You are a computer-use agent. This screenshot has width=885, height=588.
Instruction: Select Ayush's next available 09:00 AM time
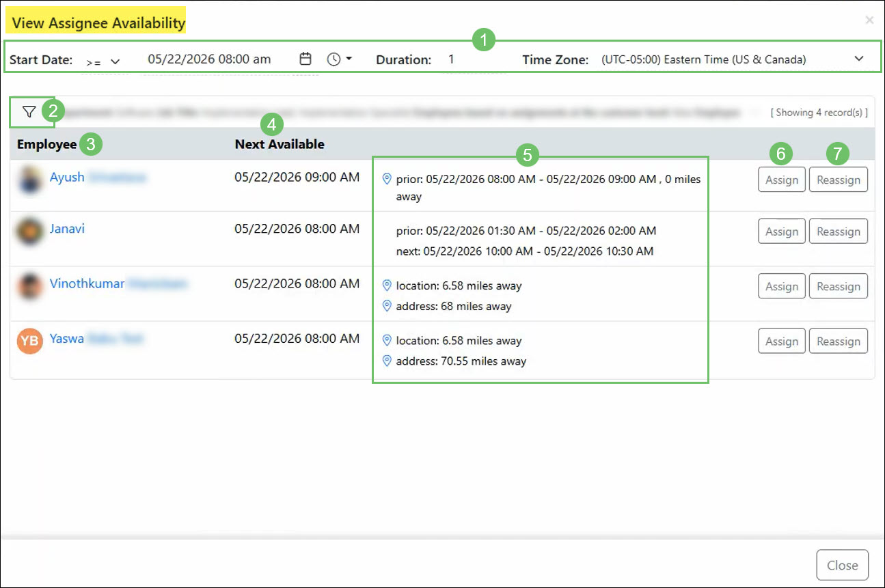297,178
